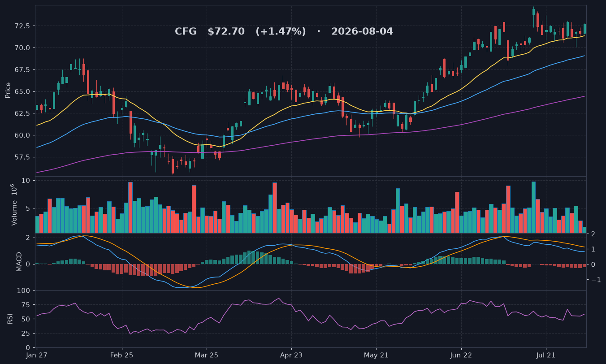Click the May 21 date label

tap(377, 355)
